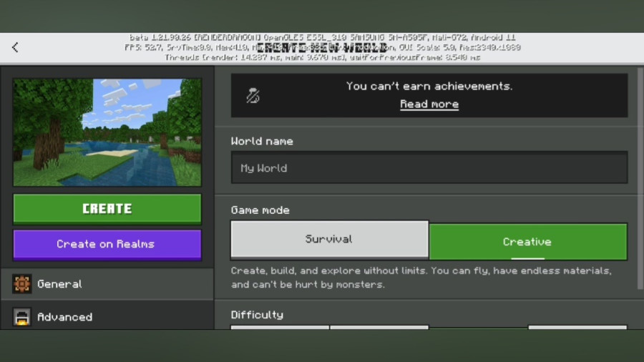Go back with the top-left arrow
Viewport: 644px width, 362px height.
[x=15, y=47]
